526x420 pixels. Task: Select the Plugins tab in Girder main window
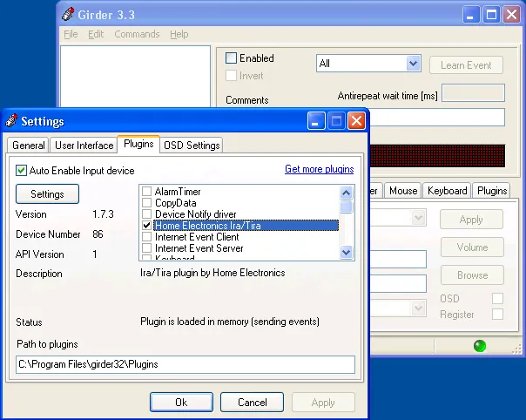pos(492,191)
